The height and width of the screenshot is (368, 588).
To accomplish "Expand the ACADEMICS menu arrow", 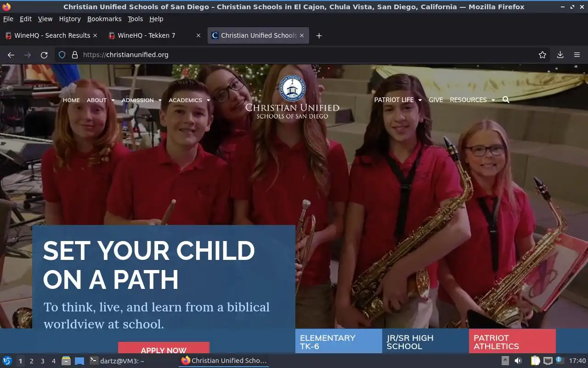I will point(208,100).
